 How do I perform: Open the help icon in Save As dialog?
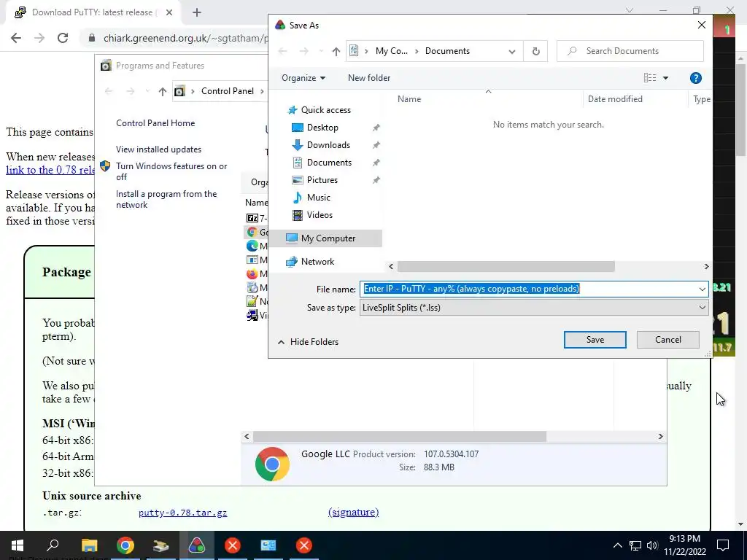[695, 78]
